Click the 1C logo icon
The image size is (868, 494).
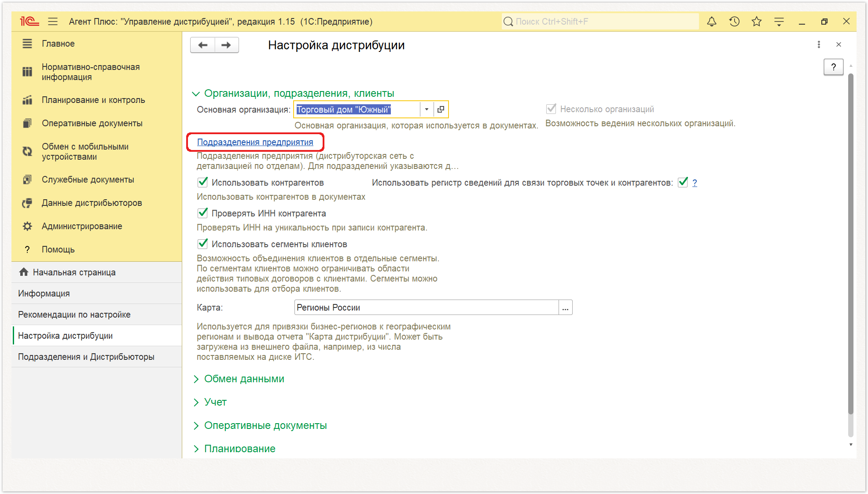coord(29,21)
